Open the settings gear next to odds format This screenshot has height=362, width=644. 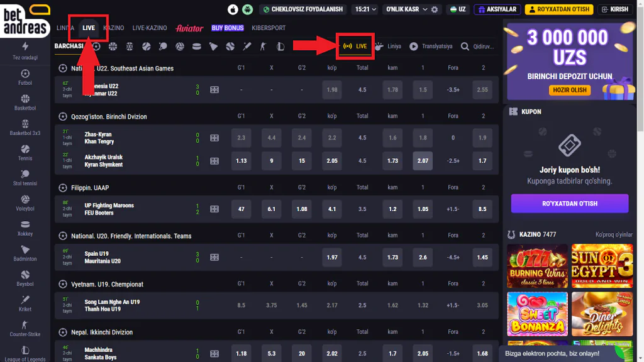coord(435,9)
